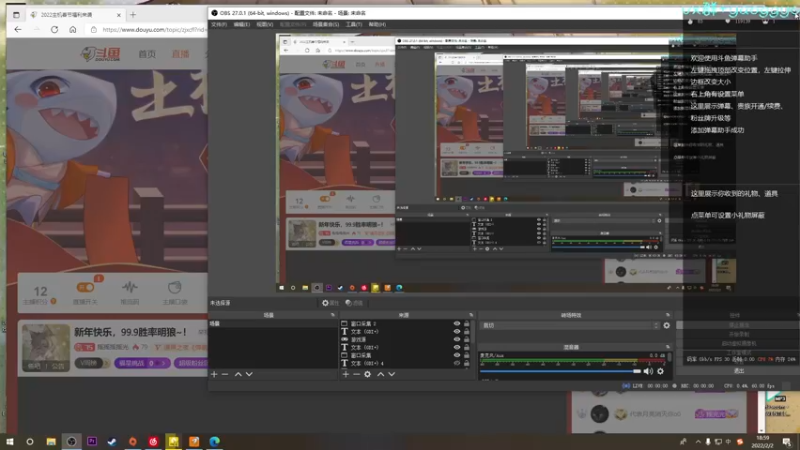Open the scene transition settings gear
800x450 pixels.
tap(666, 325)
